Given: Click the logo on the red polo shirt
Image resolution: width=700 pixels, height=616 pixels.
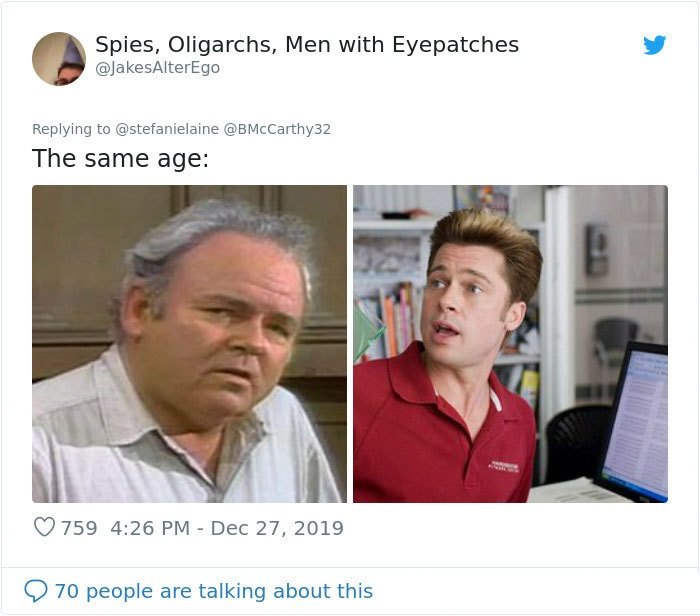Looking at the screenshot, I should (x=504, y=466).
